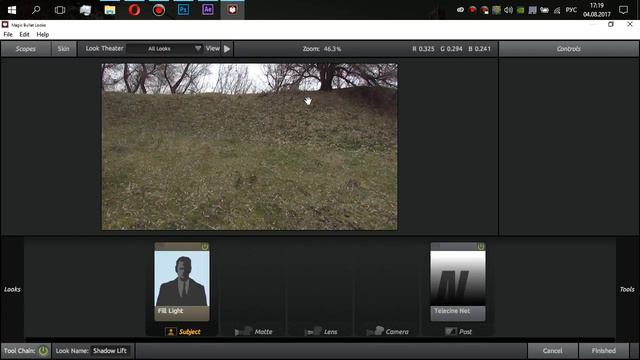The height and width of the screenshot is (360, 640).
Task: Click the Magic Bullet Looks taskbar icon
Action: pyautogui.click(x=232, y=9)
